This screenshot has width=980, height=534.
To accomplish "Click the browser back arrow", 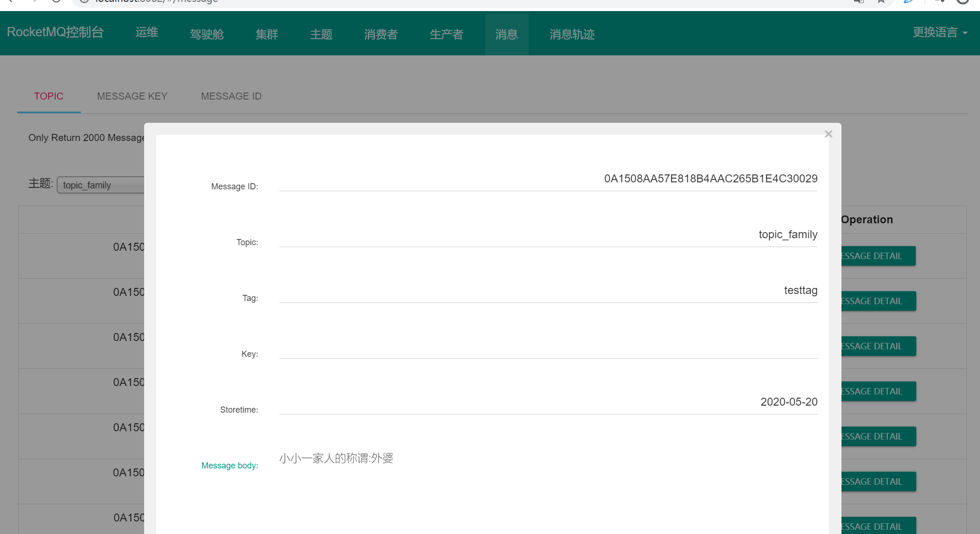I will point(11,2).
